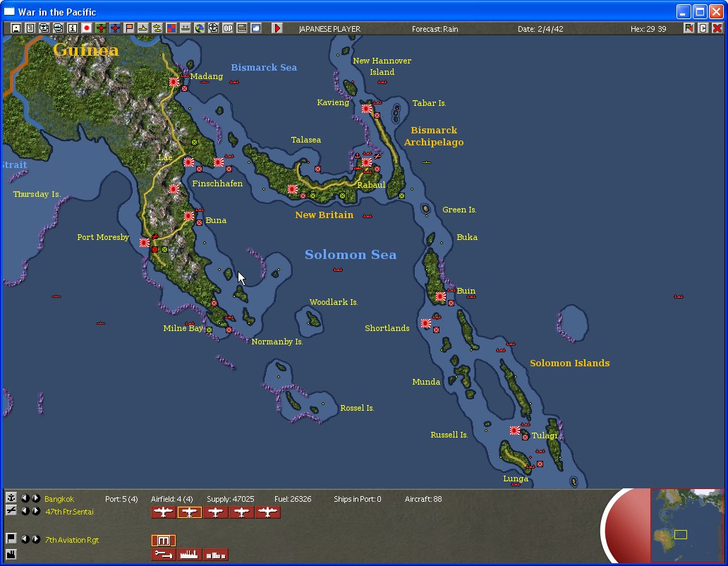This screenshot has height=566, width=728.
Task: Select previous air unit before 47th Ftr Sentai
Action: tap(25, 511)
